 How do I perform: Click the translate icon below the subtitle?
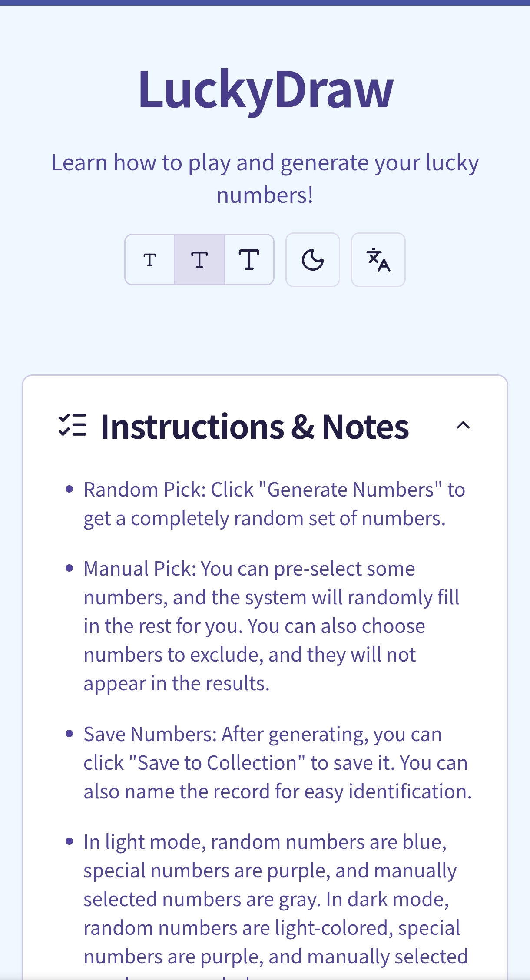tap(378, 260)
